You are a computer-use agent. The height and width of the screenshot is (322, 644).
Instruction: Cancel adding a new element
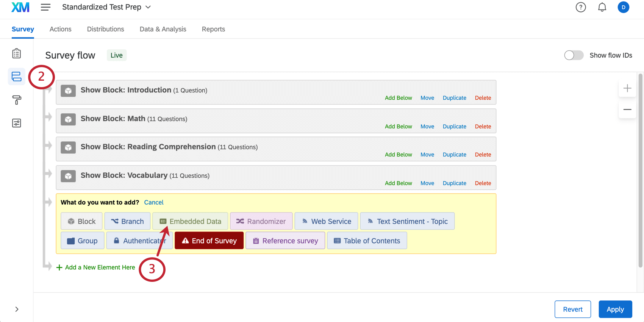coord(154,202)
